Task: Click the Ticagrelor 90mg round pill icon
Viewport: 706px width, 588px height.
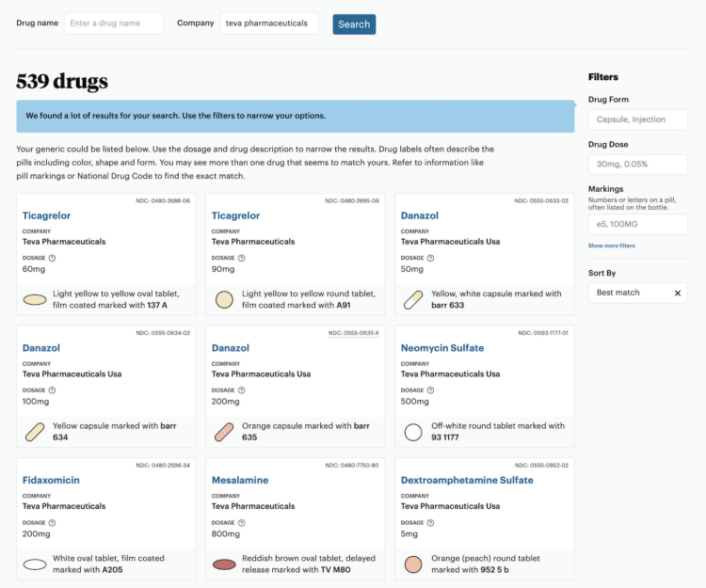Action: pos(224,299)
